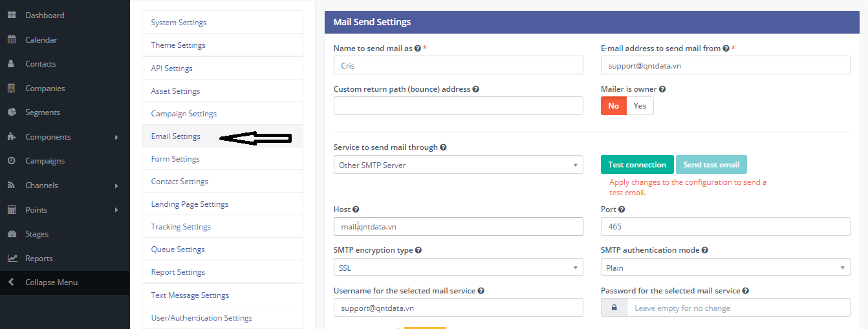Open the SMTP encryption type dropdown
The height and width of the screenshot is (329, 868).
(x=458, y=268)
